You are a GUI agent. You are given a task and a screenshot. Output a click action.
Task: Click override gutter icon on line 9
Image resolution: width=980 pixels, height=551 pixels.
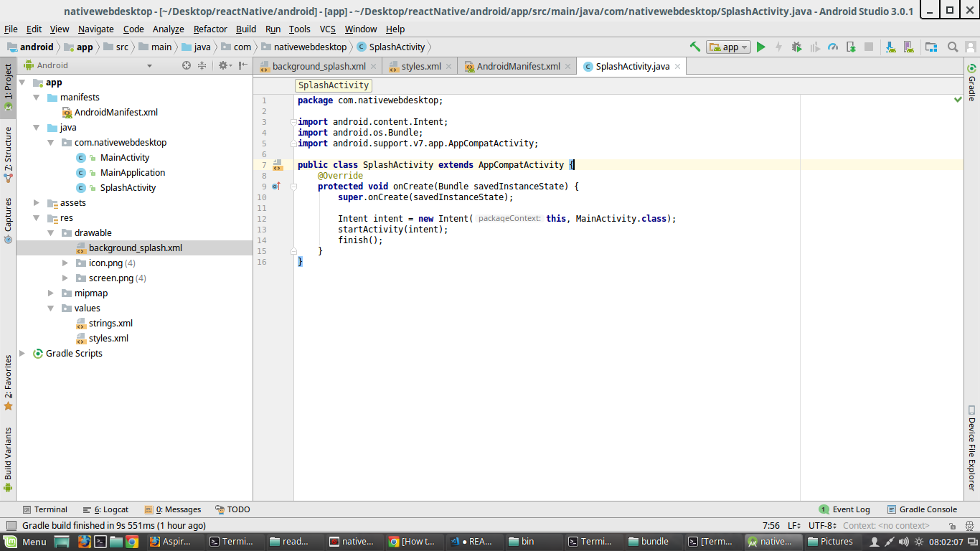(x=276, y=187)
